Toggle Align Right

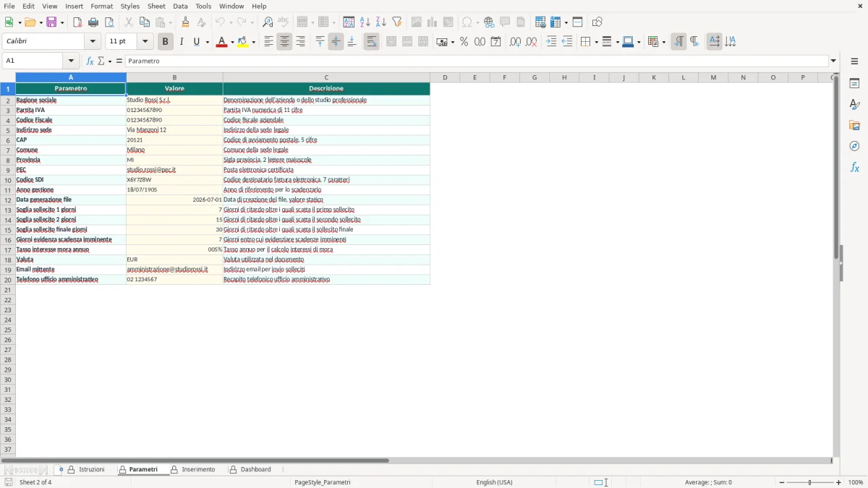point(300,42)
